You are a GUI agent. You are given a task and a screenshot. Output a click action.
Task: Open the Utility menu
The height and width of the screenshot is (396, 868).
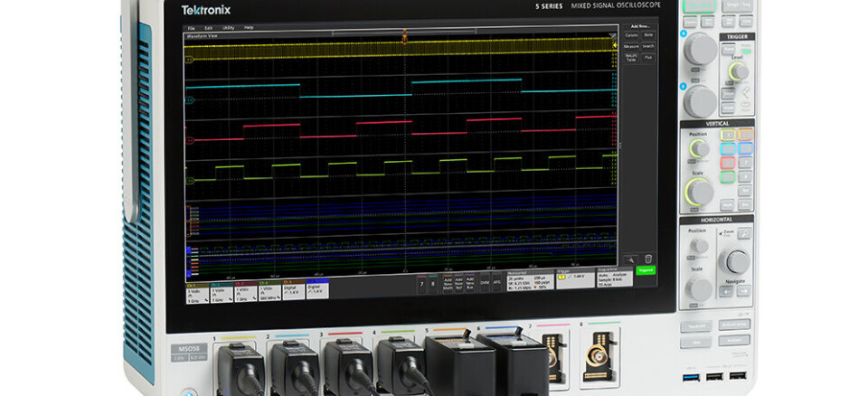(229, 28)
